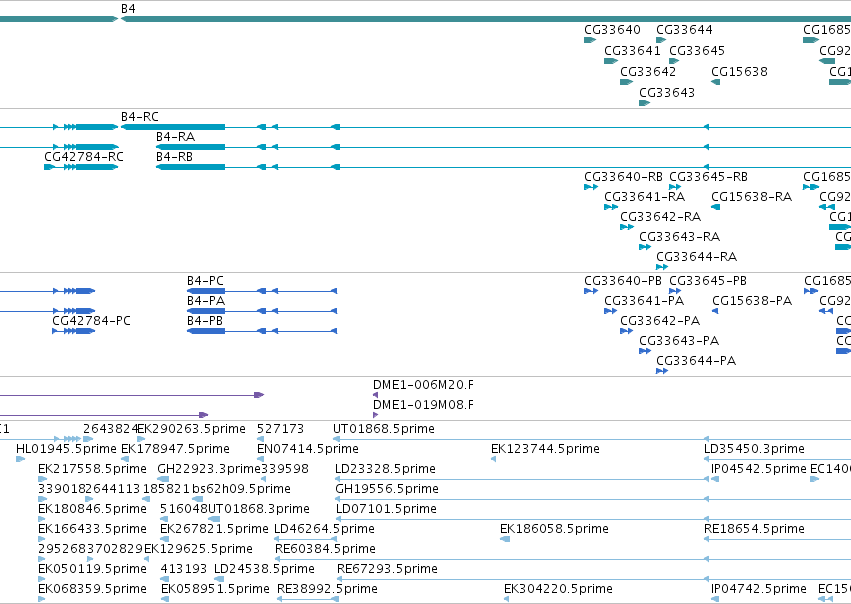Select the CG33645 gene arrow glyph

click(x=674, y=61)
